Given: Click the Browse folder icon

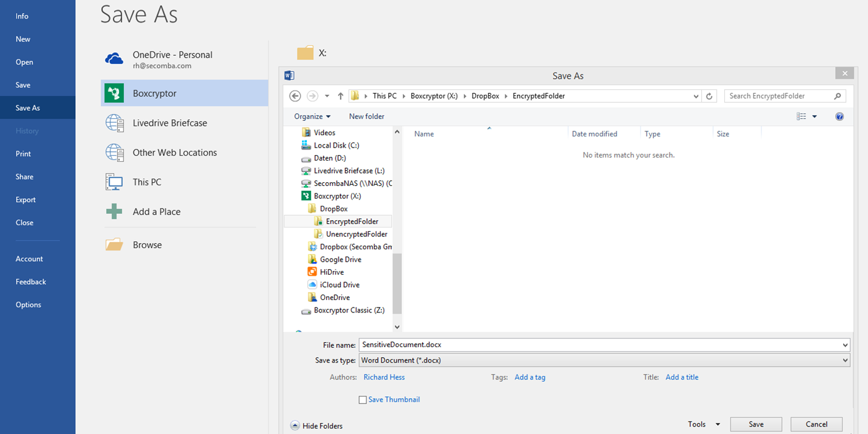Looking at the screenshot, I should pyautogui.click(x=114, y=245).
